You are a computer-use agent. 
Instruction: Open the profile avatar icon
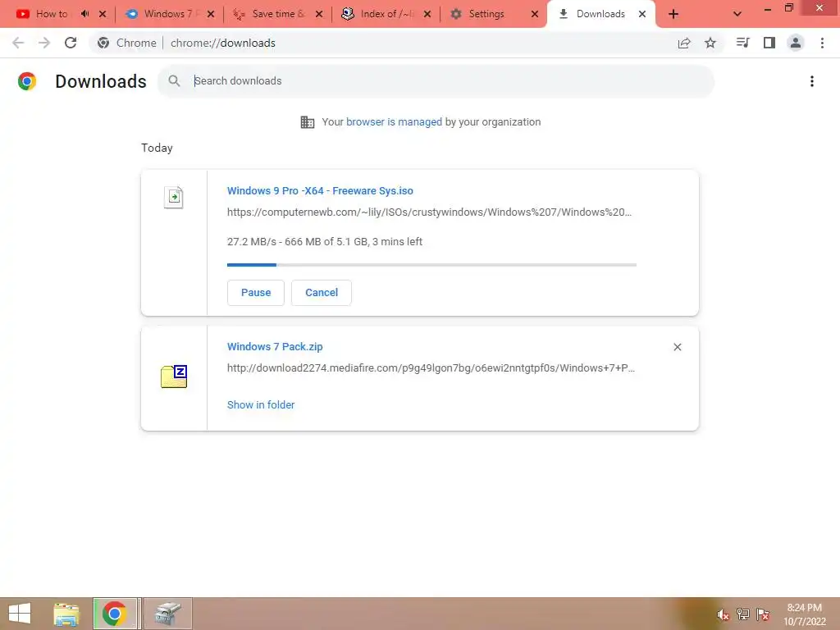coord(796,43)
